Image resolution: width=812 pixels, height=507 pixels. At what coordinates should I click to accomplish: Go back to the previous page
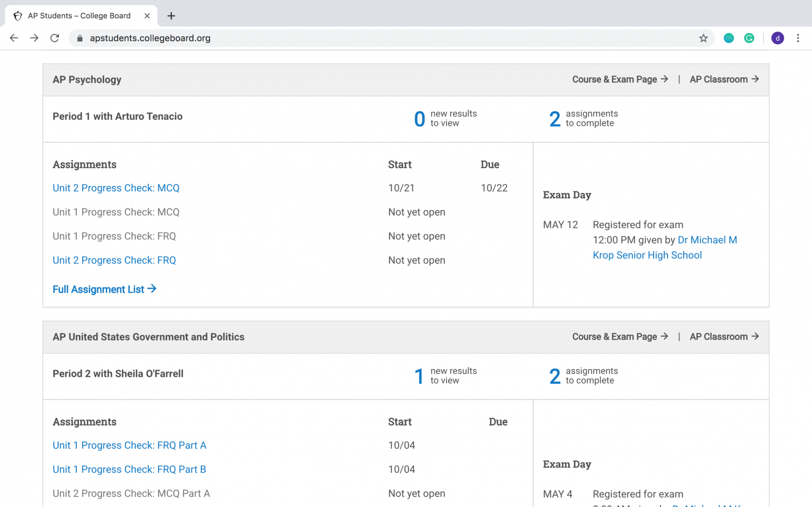[14, 38]
